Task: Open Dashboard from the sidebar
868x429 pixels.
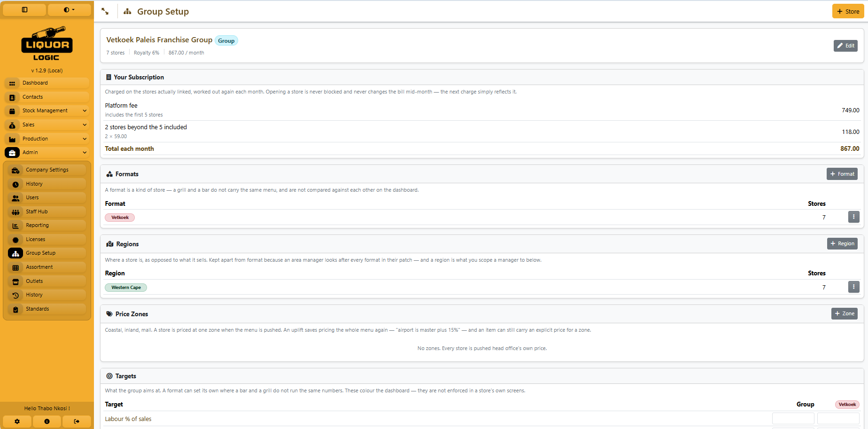Action: 46,83
